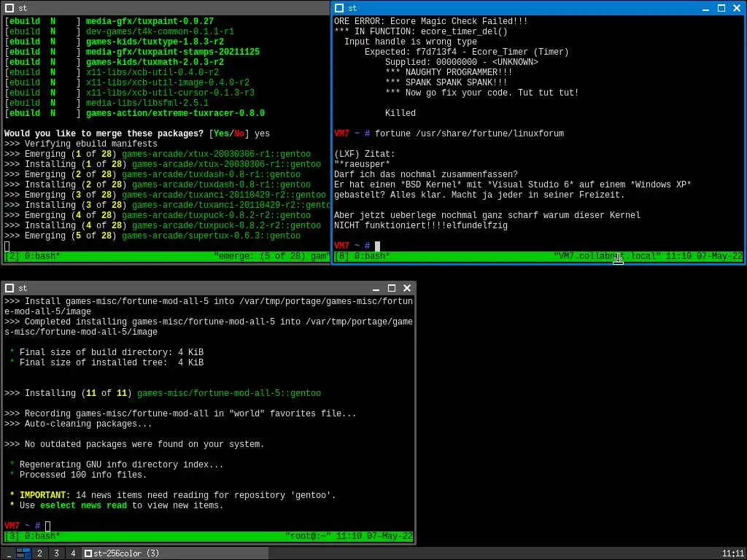Viewport: 747px width, 560px height.
Task: Click 'x11-libs/xcb-util-image-0.4.0-r2' package line
Action: [x=167, y=83]
